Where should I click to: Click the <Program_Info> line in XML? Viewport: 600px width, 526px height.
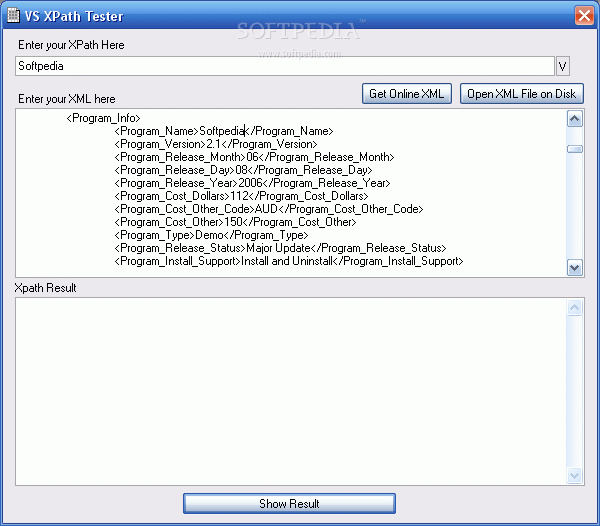click(x=103, y=118)
